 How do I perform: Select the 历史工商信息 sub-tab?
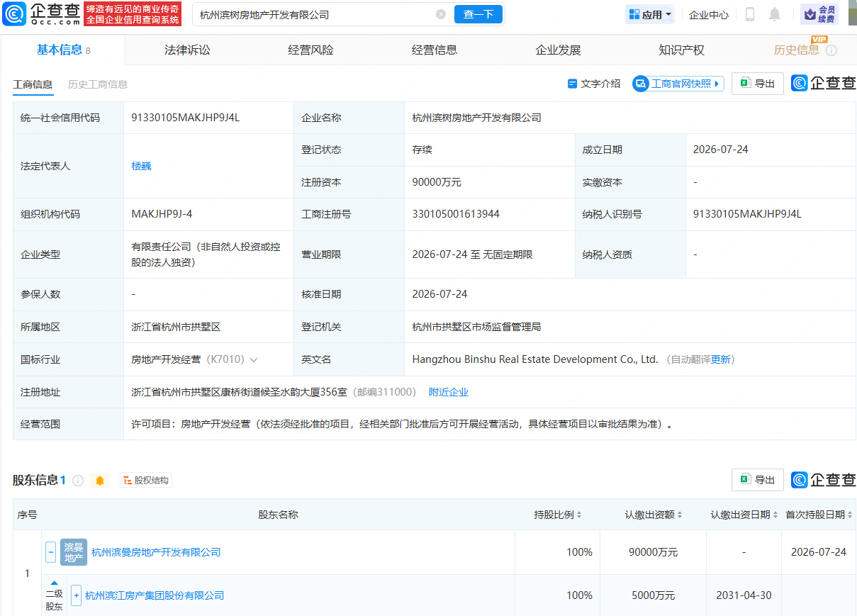(98, 84)
